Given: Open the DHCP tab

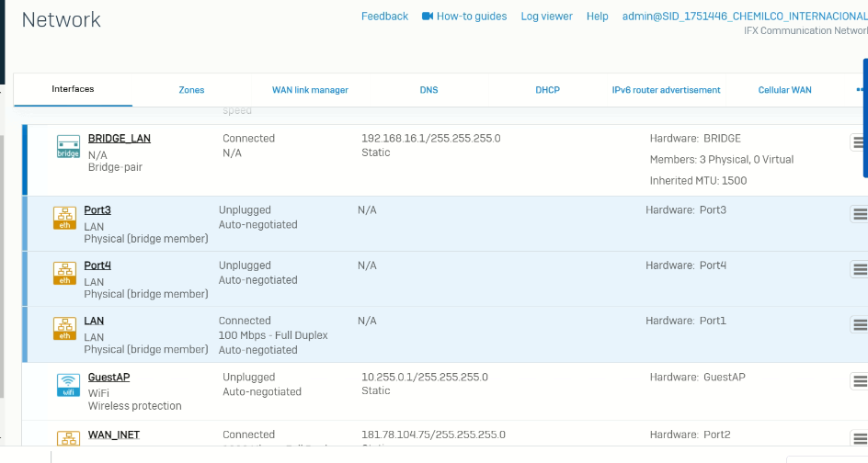Looking at the screenshot, I should 547,90.
